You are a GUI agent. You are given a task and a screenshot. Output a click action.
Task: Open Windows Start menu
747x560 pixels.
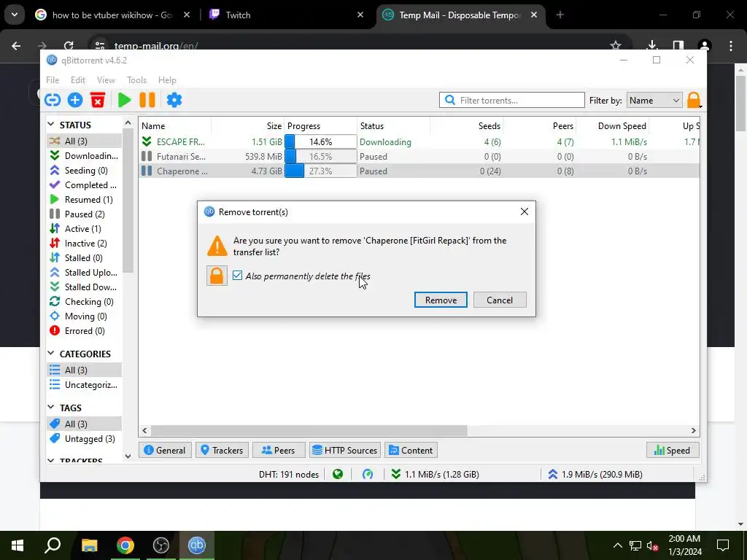(x=18, y=545)
